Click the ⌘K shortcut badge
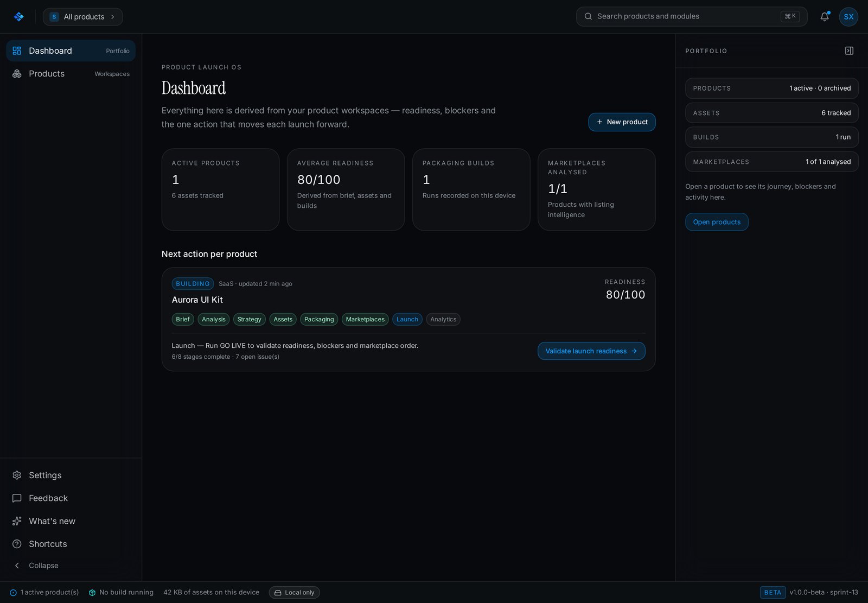The image size is (868, 603). (790, 16)
